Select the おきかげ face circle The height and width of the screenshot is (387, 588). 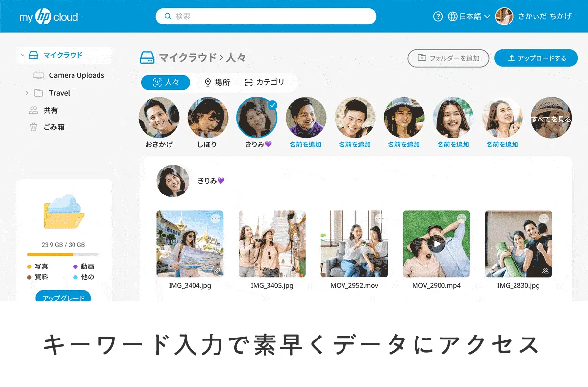click(159, 118)
